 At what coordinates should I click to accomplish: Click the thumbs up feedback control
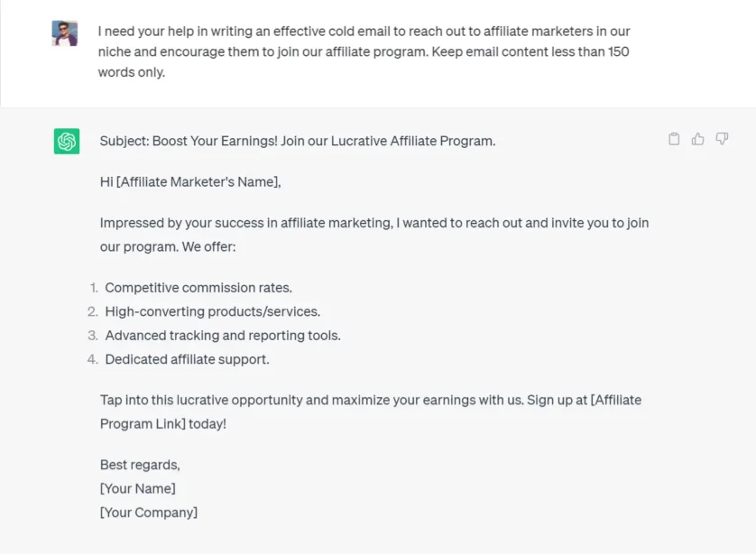coord(697,139)
